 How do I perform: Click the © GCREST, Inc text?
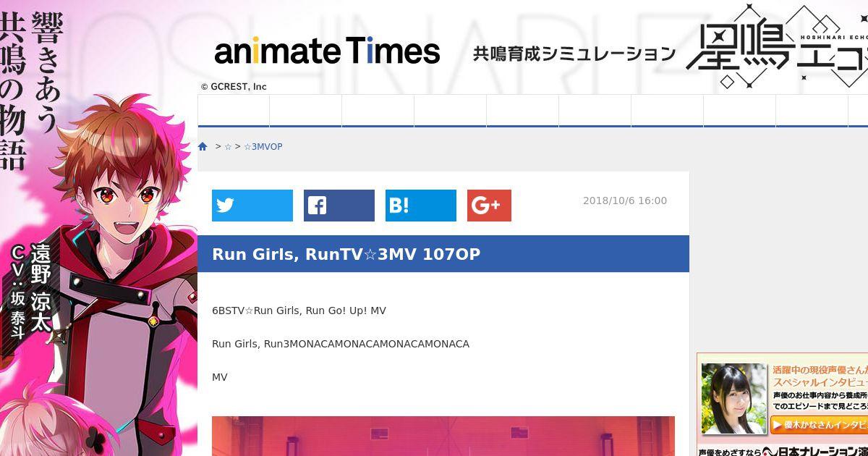pos(234,86)
